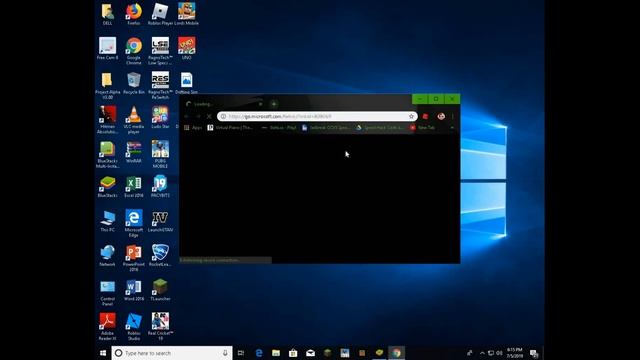The width and height of the screenshot is (640, 360).
Task: Open the Chrome profile avatar
Action: pos(441,116)
